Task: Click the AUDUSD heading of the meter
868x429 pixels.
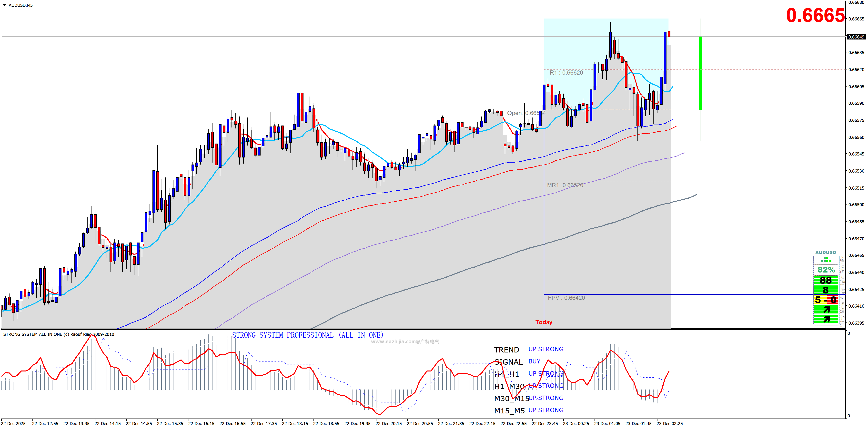Action: point(825,252)
